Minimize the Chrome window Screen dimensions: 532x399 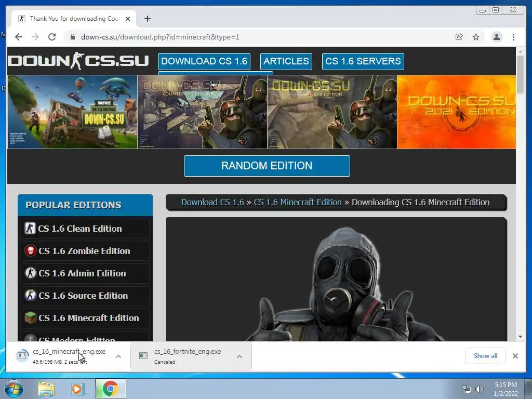(483, 10)
